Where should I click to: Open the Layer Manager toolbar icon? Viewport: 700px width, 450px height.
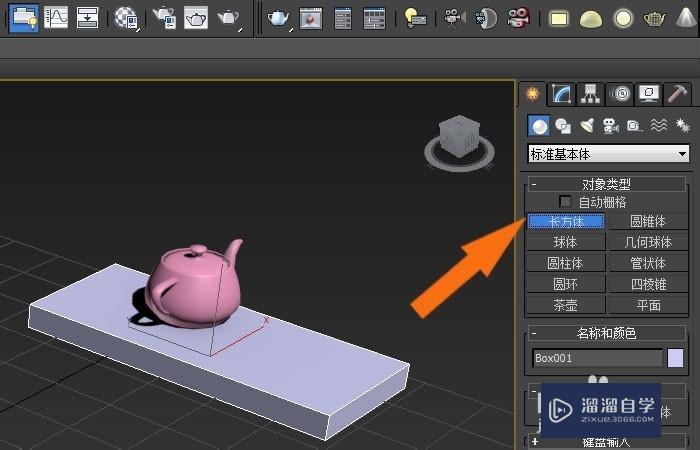click(24, 17)
